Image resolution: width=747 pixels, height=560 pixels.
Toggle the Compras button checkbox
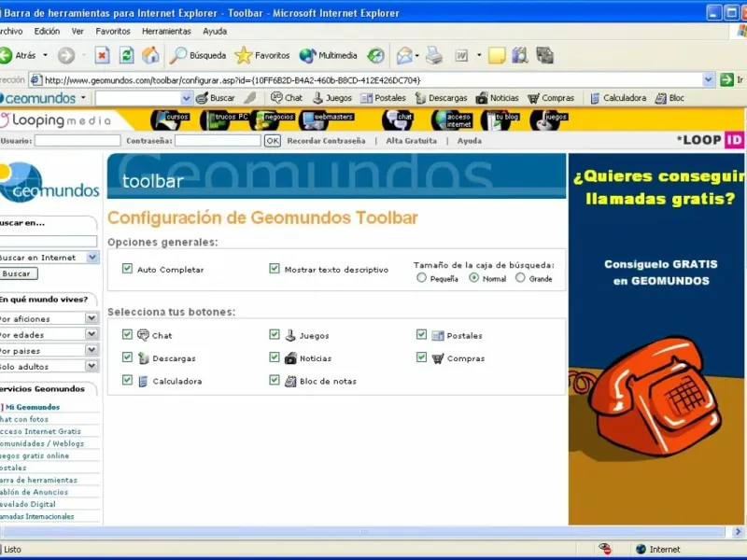click(422, 357)
